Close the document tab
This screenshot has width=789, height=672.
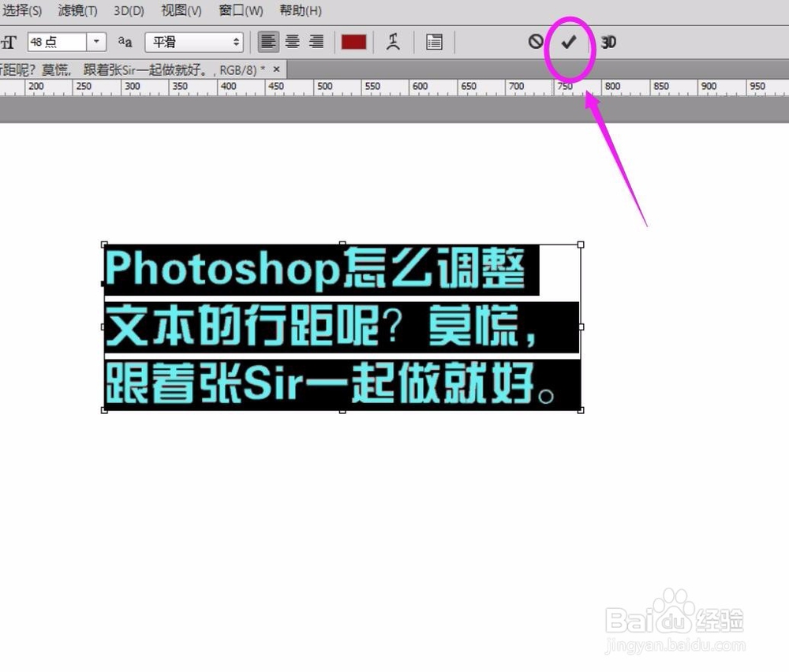click(x=276, y=69)
